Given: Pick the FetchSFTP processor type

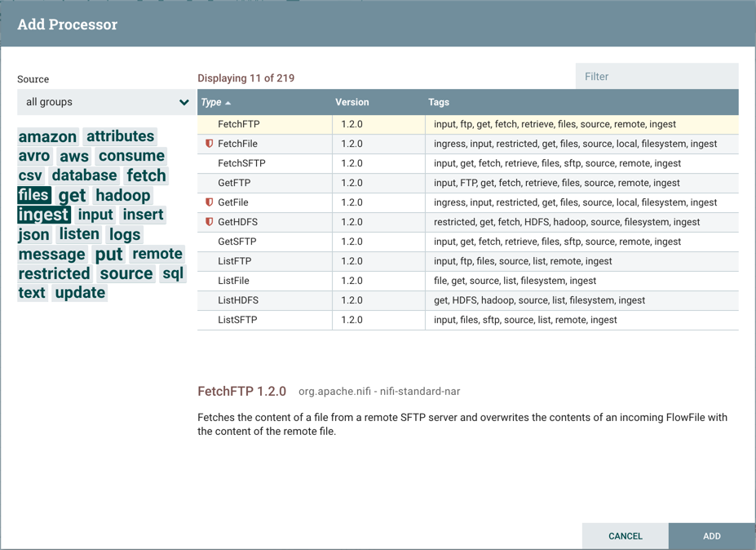Looking at the screenshot, I should (x=241, y=163).
